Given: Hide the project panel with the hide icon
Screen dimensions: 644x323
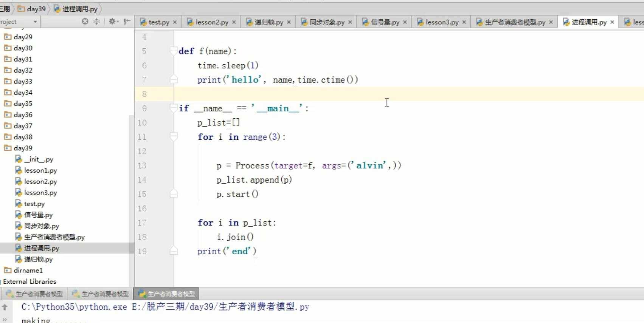Looking at the screenshot, I should pyautogui.click(x=127, y=22).
